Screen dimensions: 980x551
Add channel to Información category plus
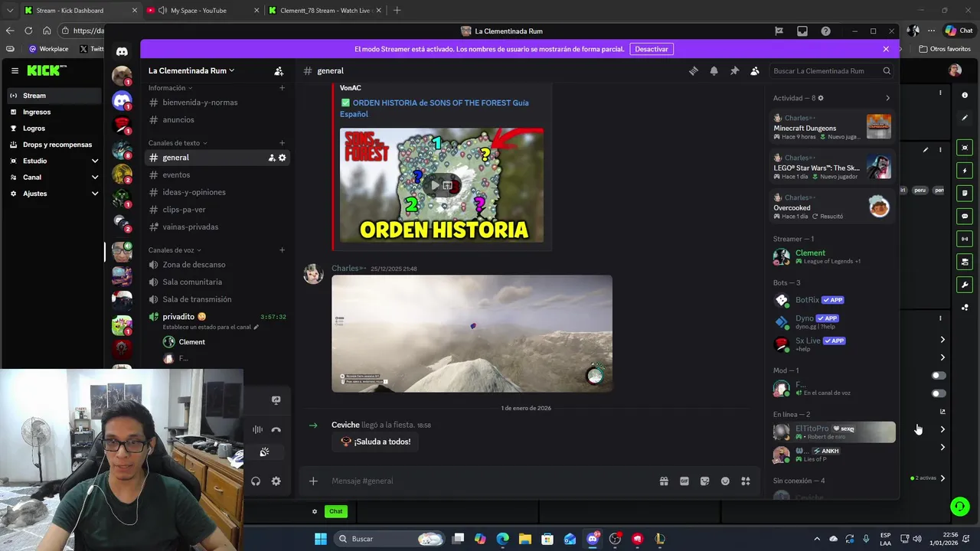[x=282, y=88]
